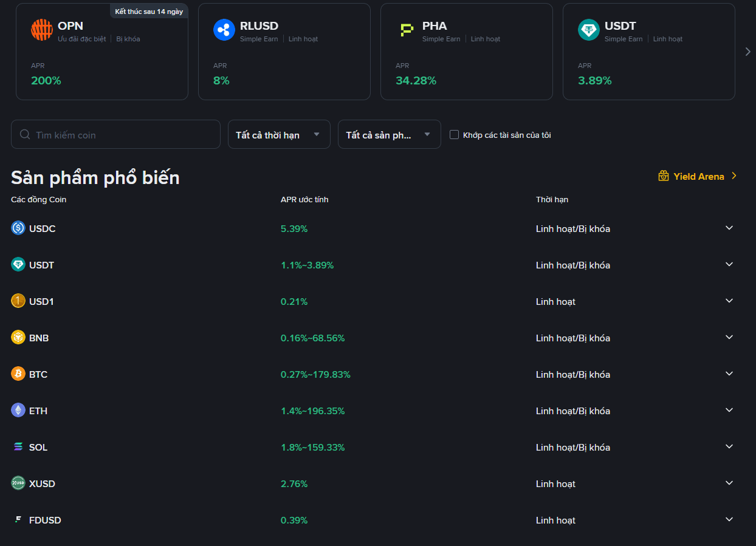Open the OPN 200% APR card
The width and height of the screenshot is (756, 546).
(x=102, y=52)
